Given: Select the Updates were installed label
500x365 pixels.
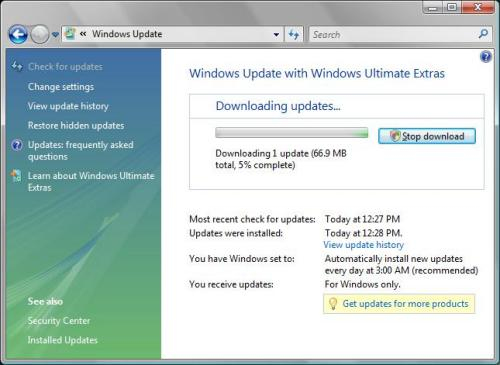Looking at the screenshot, I should (x=236, y=233).
